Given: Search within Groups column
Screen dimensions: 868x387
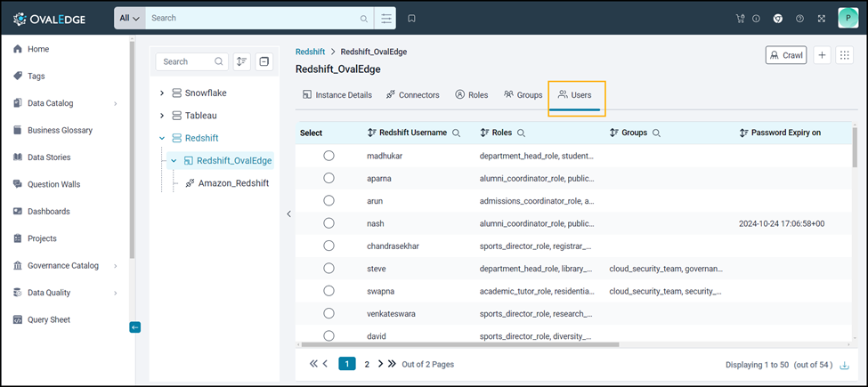Looking at the screenshot, I should click(656, 133).
